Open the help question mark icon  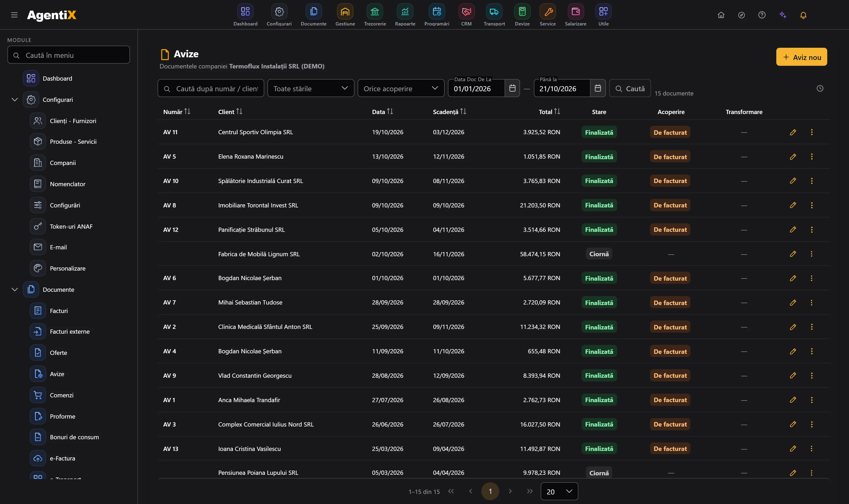coord(762,15)
